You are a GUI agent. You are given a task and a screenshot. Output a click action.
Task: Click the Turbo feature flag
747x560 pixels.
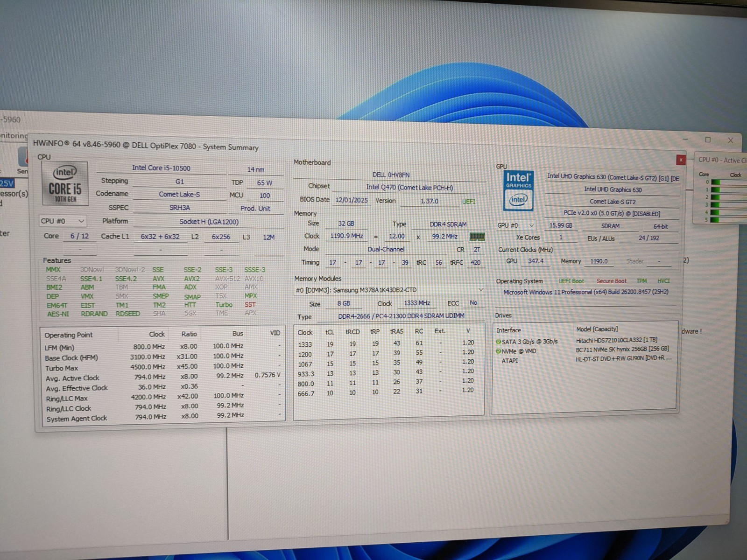pyautogui.click(x=224, y=305)
